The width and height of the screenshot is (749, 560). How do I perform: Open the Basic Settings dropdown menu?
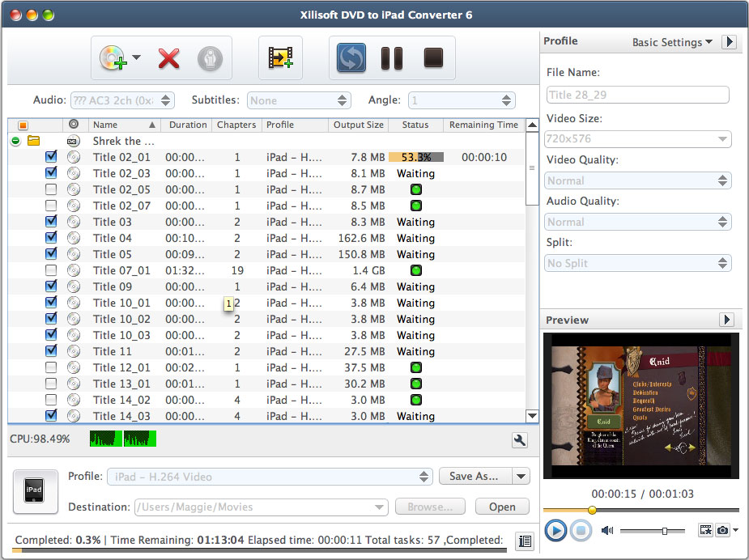pos(672,42)
